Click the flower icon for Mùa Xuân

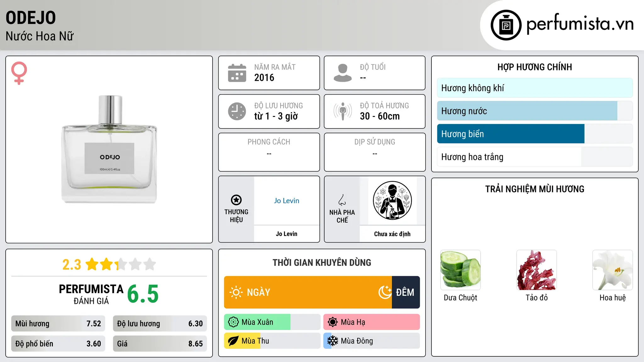233,322
